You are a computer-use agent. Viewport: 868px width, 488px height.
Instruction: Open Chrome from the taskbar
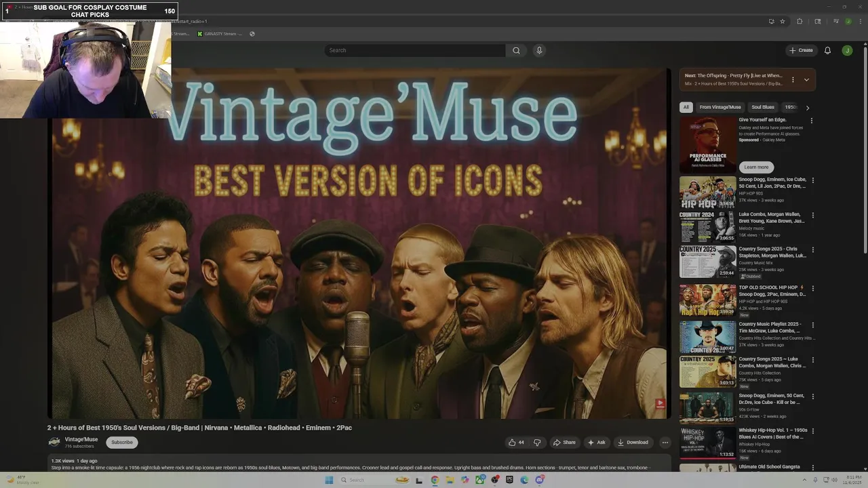(435, 480)
